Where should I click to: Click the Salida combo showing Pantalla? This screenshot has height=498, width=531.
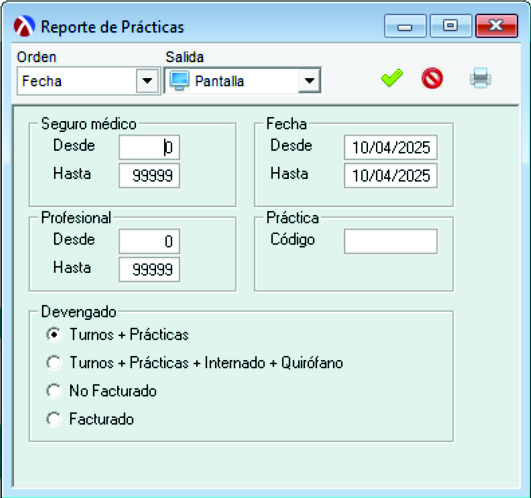pos(242,81)
